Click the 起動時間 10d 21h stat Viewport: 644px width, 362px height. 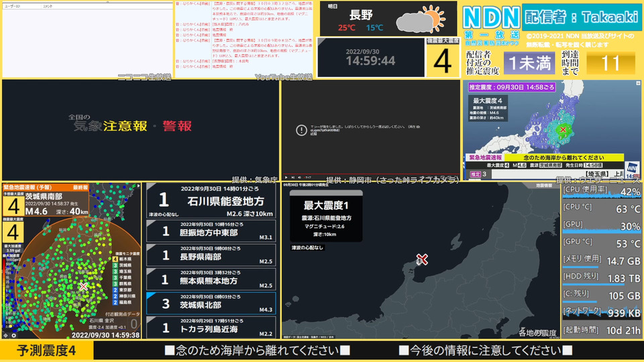click(x=601, y=330)
